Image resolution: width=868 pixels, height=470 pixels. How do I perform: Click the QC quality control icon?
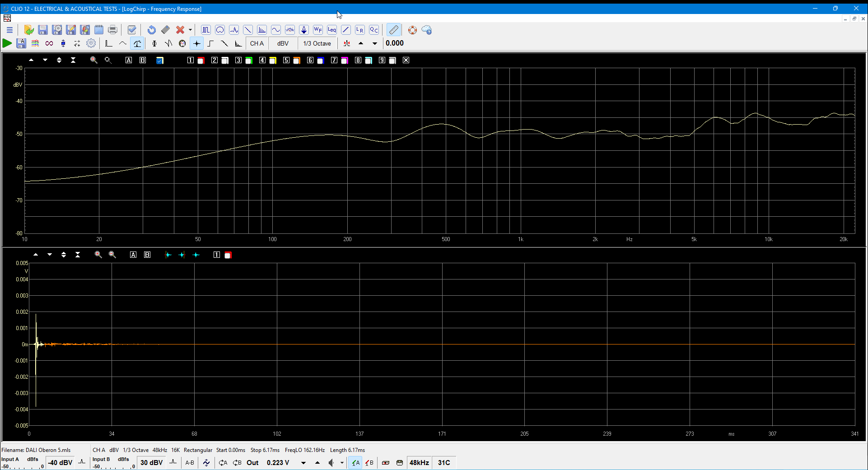point(374,30)
